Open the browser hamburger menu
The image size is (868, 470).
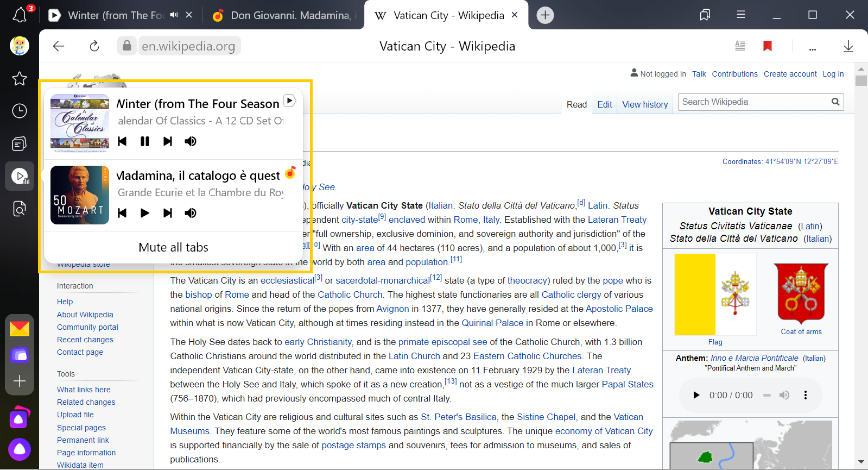pyautogui.click(x=741, y=15)
